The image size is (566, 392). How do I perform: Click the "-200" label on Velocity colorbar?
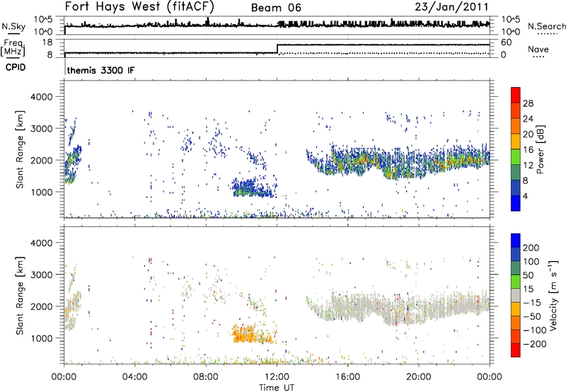(x=535, y=344)
